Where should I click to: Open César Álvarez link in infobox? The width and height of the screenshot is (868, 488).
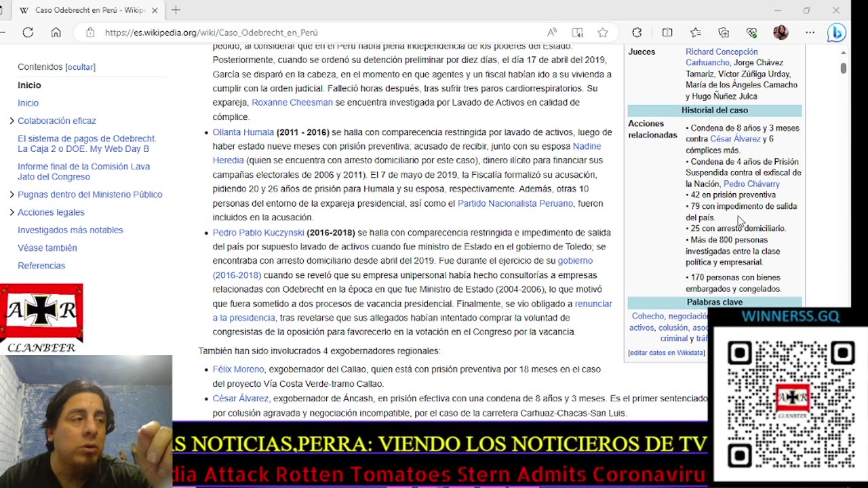coord(735,139)
